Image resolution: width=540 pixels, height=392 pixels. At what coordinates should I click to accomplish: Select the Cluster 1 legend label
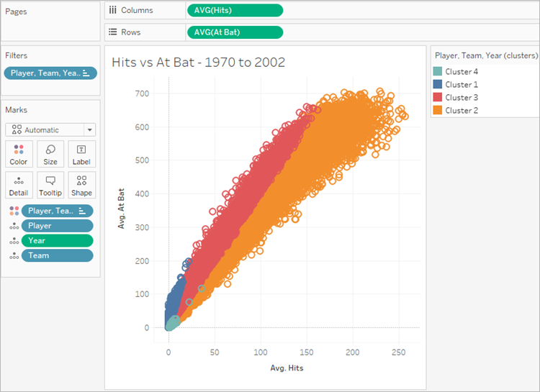(462, 84)
